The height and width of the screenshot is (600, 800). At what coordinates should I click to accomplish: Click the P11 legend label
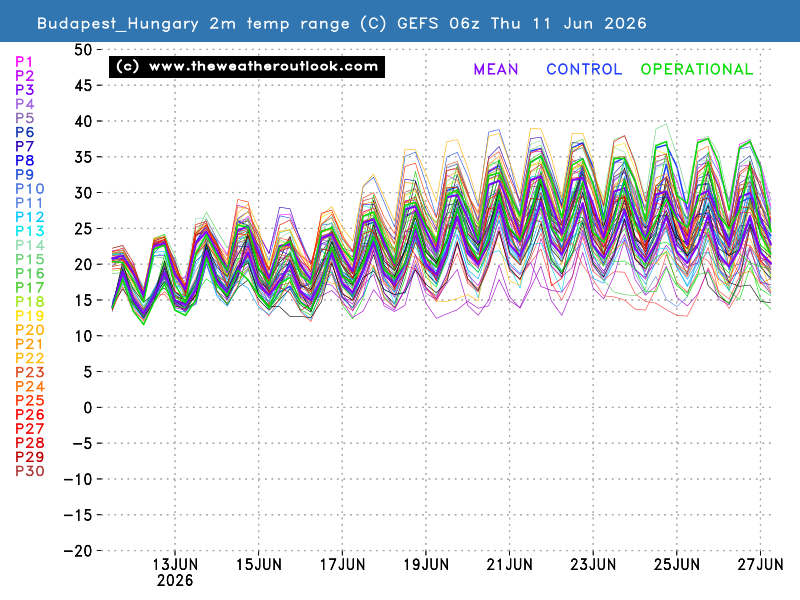click(x=29, y=203)
